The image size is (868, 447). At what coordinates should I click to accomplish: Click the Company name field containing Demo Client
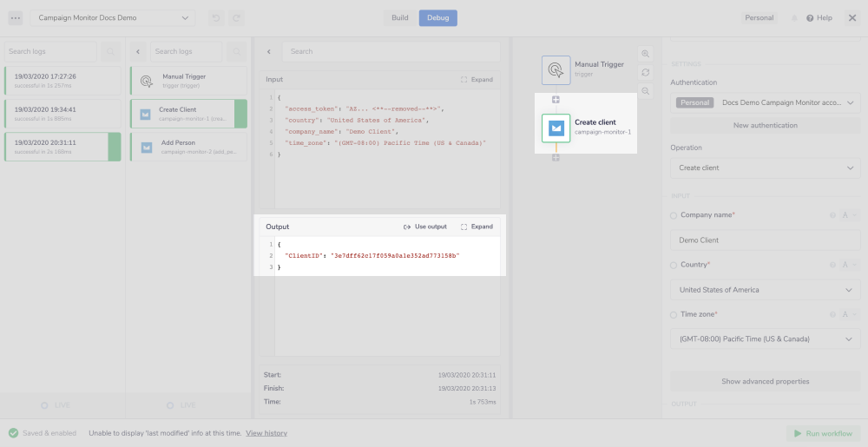pos(765,240)
